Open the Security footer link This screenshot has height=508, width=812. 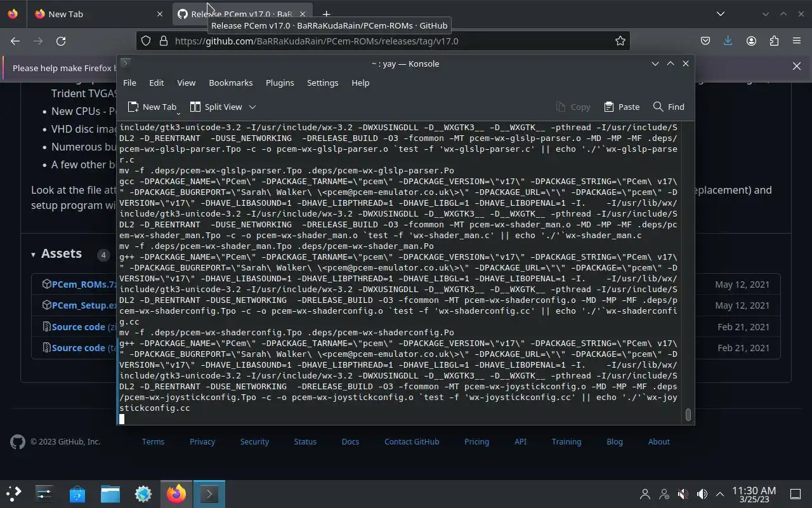pos(254,441)
